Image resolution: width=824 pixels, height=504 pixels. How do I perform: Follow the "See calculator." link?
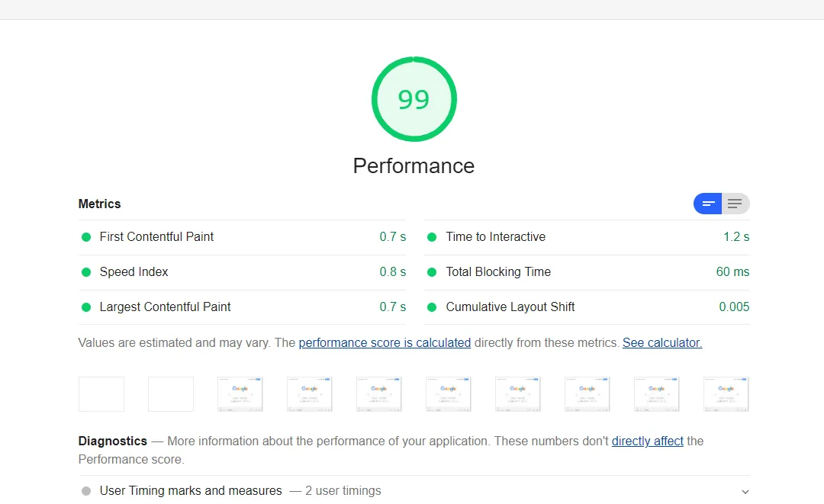point(661,343)
